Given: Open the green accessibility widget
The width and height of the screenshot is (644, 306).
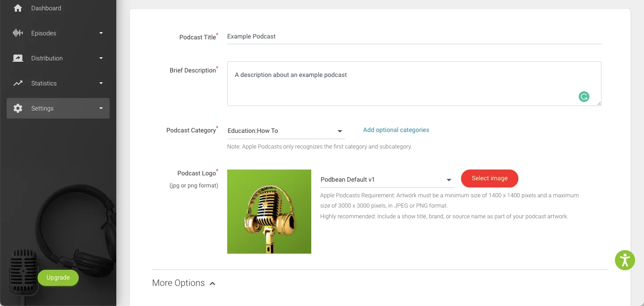Looking at the screenshot, I should [625, 260].
